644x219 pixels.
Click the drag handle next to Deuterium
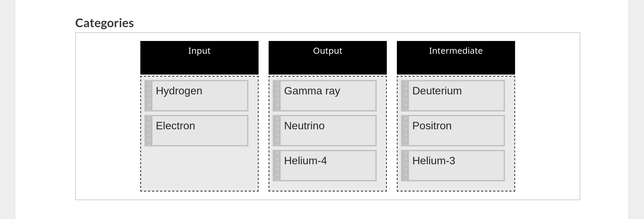pyautogui.click(x=406, y=96)
